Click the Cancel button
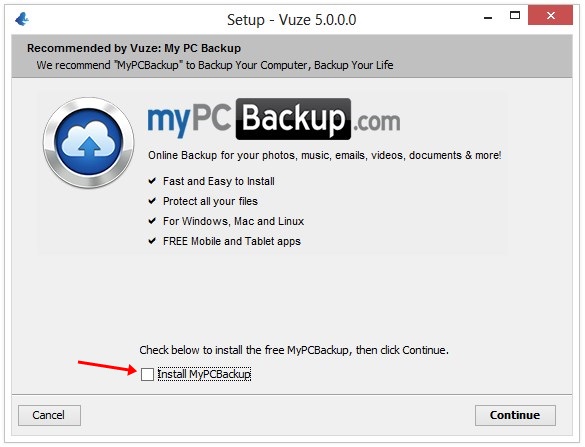 tap(49, 415)
